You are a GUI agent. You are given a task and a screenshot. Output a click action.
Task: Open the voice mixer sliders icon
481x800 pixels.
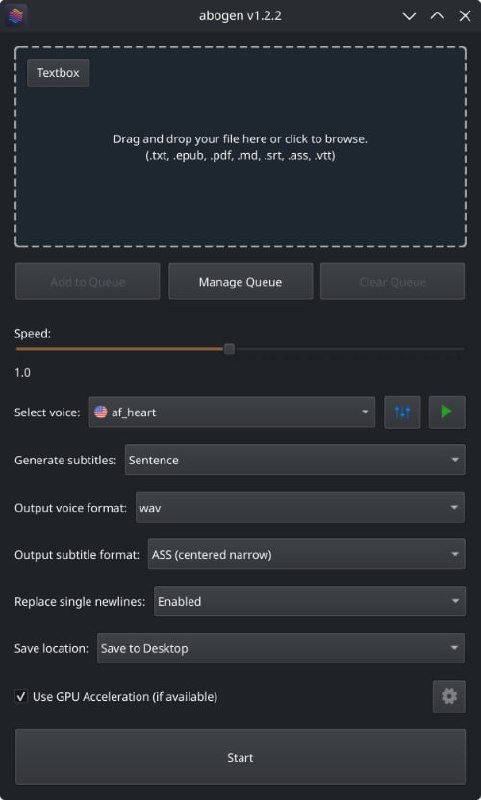[402, 412]
